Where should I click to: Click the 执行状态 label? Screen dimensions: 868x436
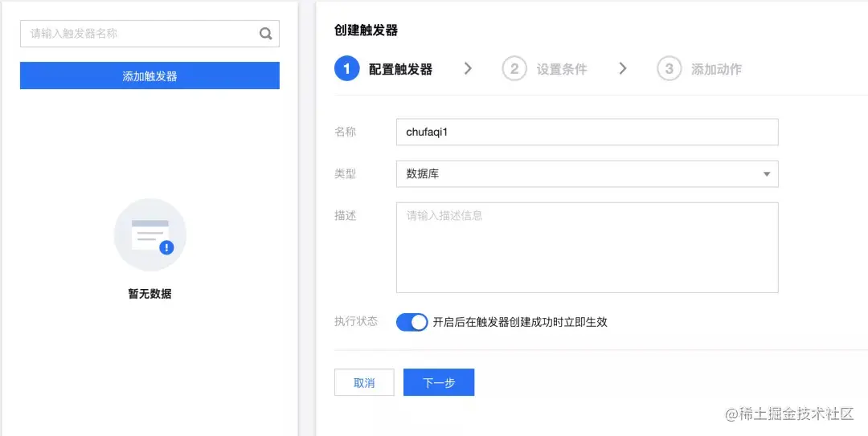tap(356, 321)
